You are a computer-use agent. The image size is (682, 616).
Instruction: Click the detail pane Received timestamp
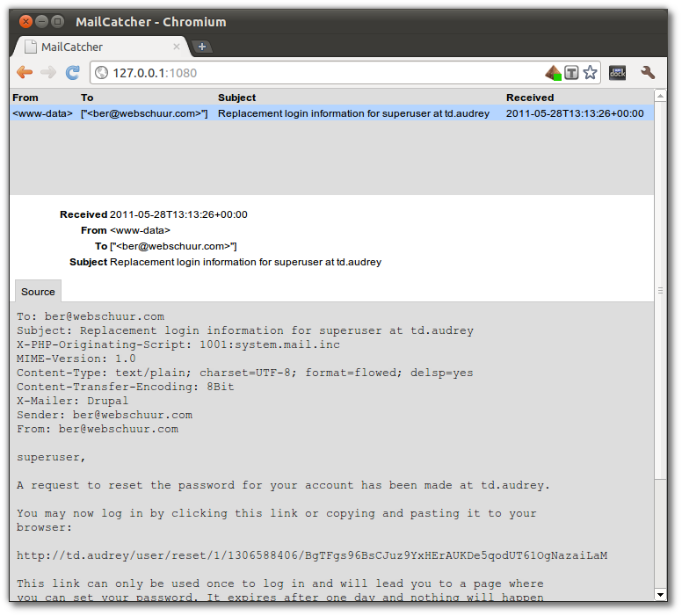pyautogui.click(x=178, y=214)
